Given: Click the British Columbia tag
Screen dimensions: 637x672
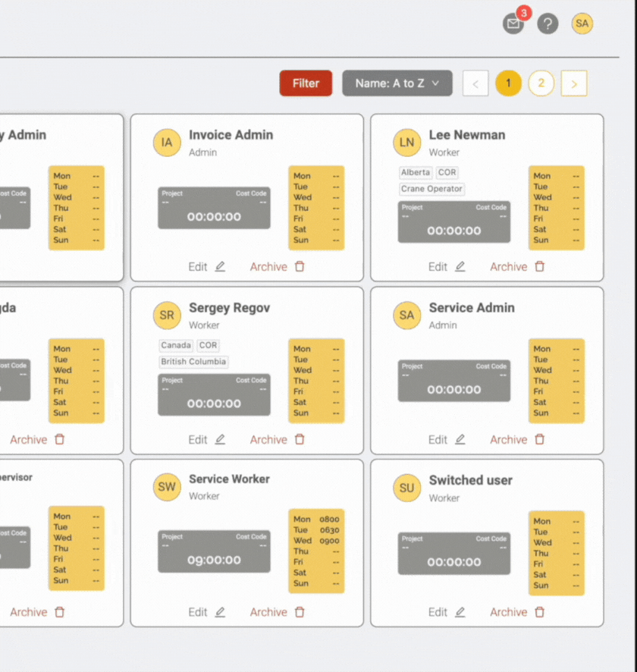Looking at the screenshot, I should (193, 362).
